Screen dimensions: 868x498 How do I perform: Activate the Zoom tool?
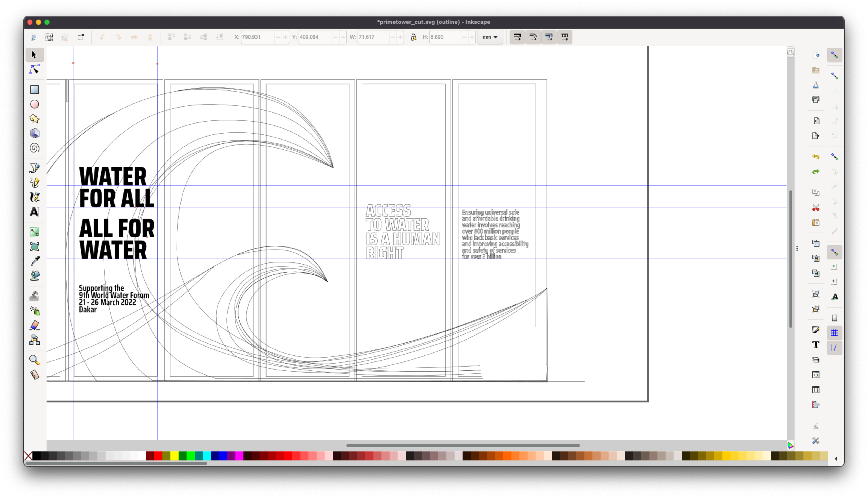tap(35, 360)
